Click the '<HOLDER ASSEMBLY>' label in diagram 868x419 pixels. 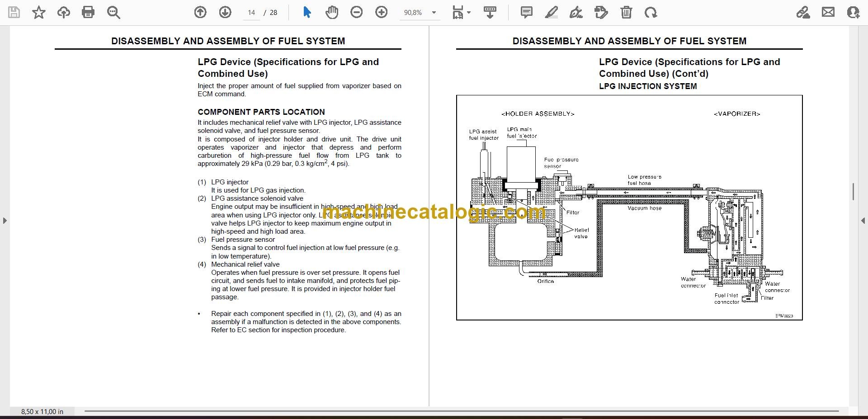tap(538, 114)
